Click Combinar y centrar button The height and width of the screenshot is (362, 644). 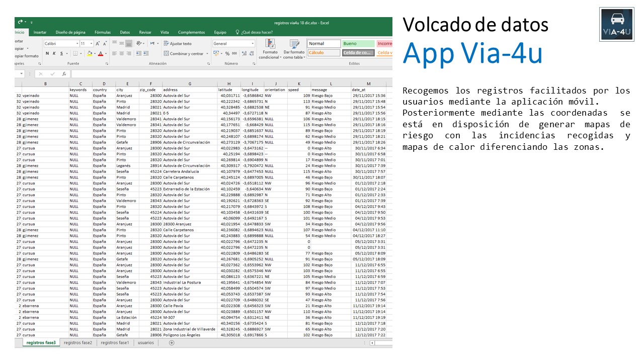tap(184, 54)
